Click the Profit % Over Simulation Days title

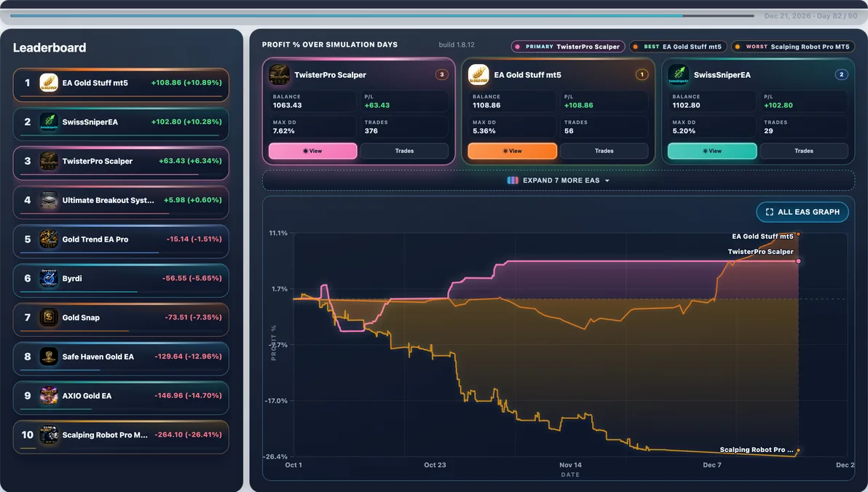(x=330, y=45)
